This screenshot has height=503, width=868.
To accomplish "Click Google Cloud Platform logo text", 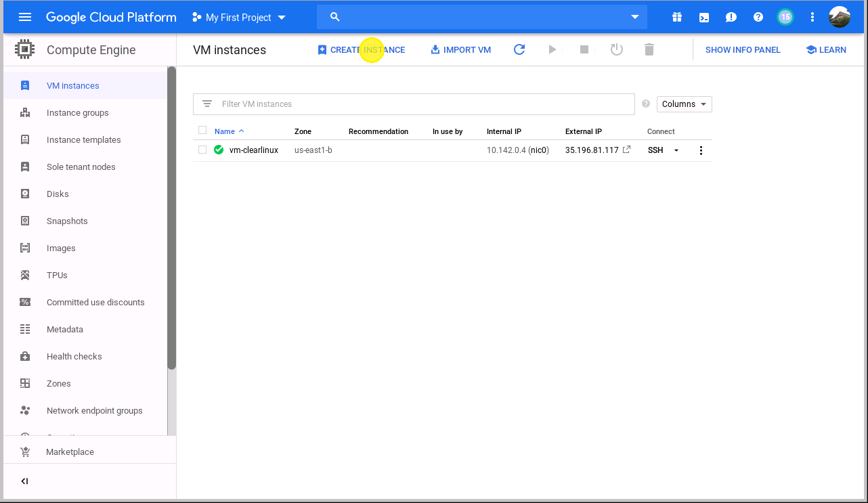I will (x=111, y=18).
